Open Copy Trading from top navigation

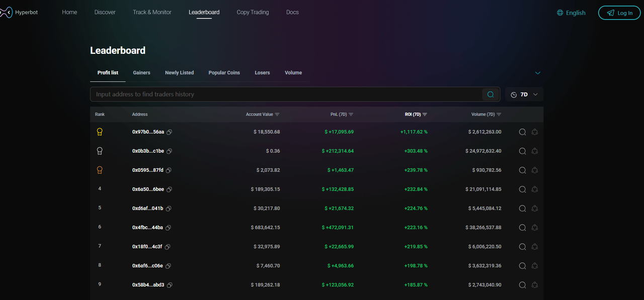(253, 12)
